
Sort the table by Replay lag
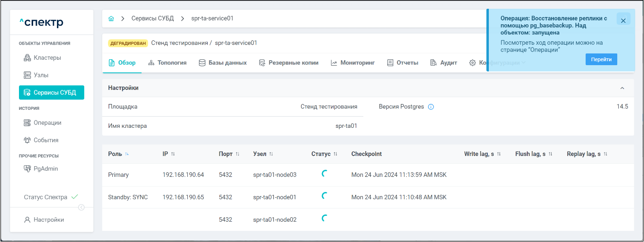point(606,154)
